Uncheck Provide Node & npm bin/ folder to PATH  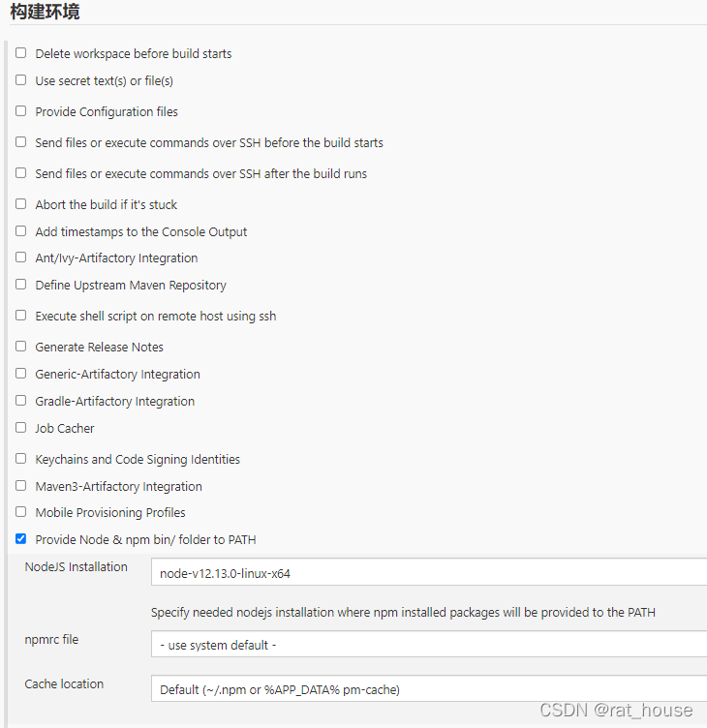(x=21, y=539)
